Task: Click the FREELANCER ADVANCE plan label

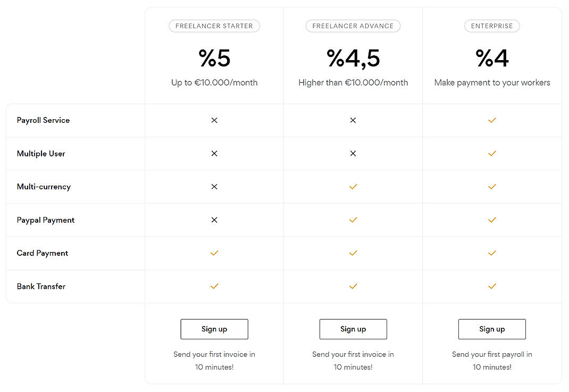Action: pos(353,26)
